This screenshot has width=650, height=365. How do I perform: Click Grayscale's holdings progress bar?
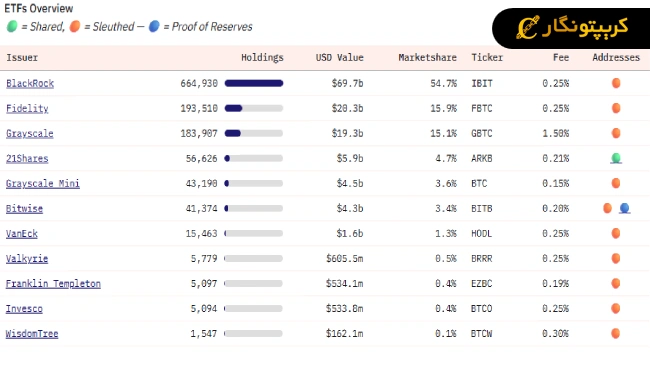pyautogui.click(x=254, y=133)
